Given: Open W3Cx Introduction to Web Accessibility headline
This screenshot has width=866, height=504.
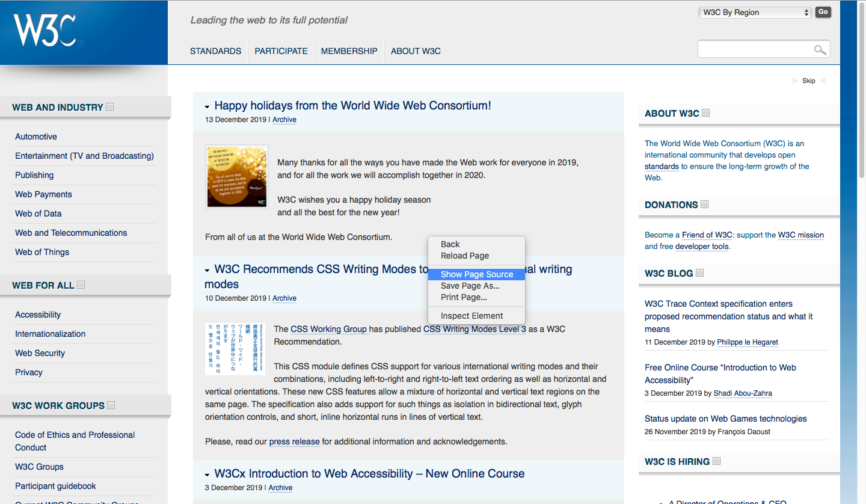Looking at the screenshot, I should [x=369, y=473].
